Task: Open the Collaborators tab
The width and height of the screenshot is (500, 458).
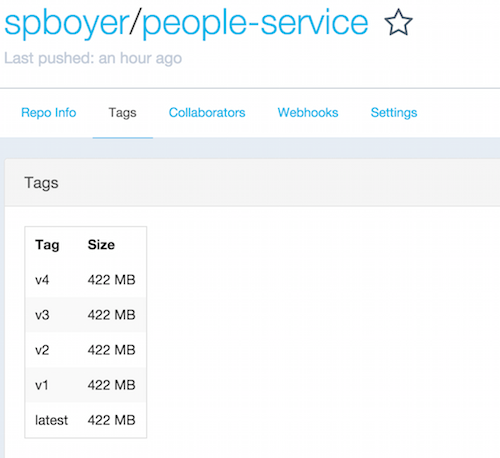Action: click(207, 113)
